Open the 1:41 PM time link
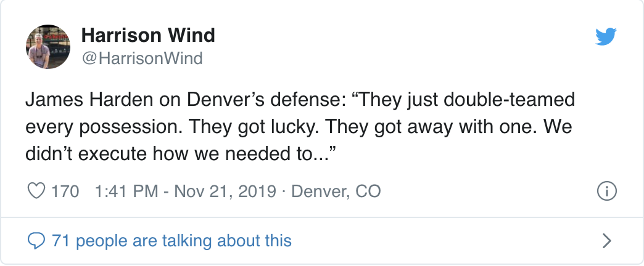The image size is (644, 266). [126, 191]
